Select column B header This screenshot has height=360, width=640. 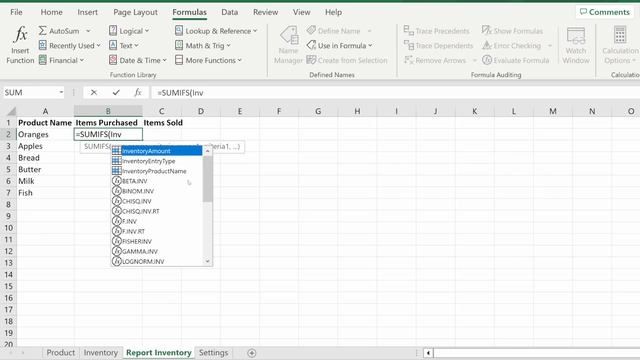click(108, 111)
